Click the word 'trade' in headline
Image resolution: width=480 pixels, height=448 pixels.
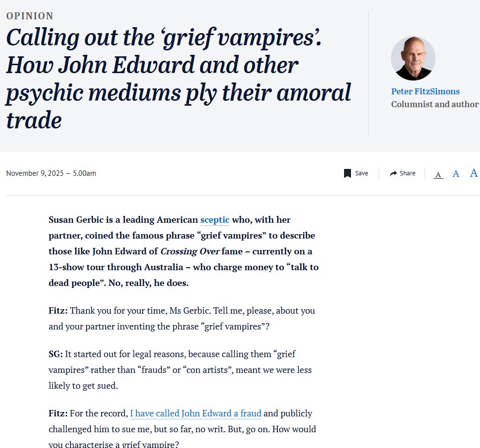[34, 120]
